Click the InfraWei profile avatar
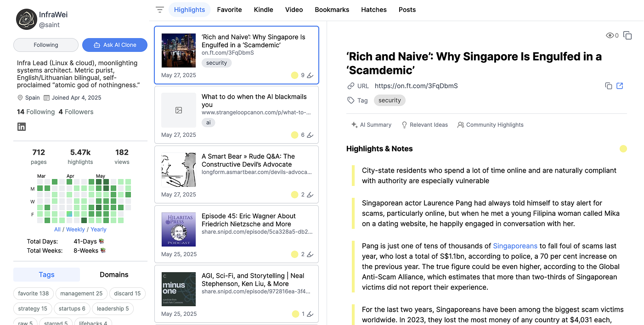Viewport: 644px width, 325px height. click(x=26, y=19)
